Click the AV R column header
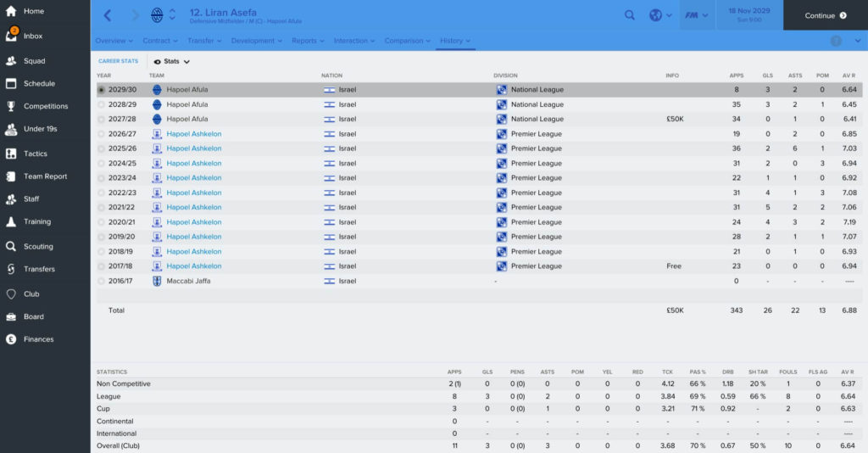The width and height of the screenshot is (868, 453). point(849,75)
